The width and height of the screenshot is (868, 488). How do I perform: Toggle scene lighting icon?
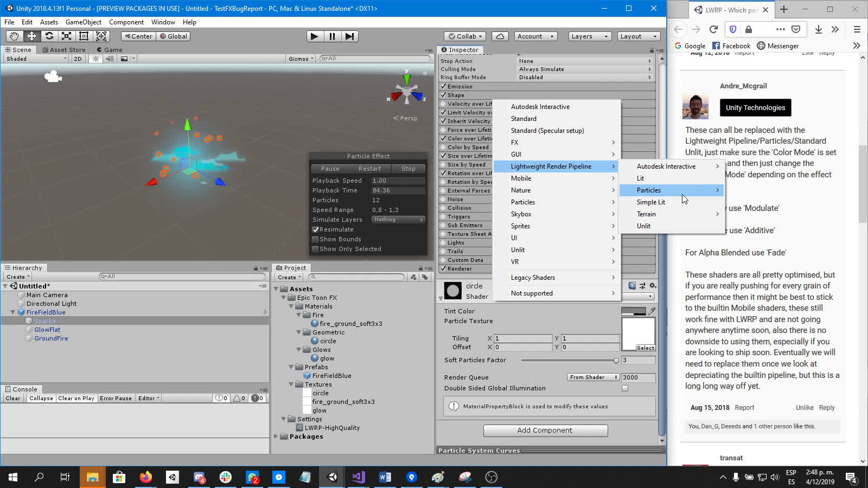point(96,59)
